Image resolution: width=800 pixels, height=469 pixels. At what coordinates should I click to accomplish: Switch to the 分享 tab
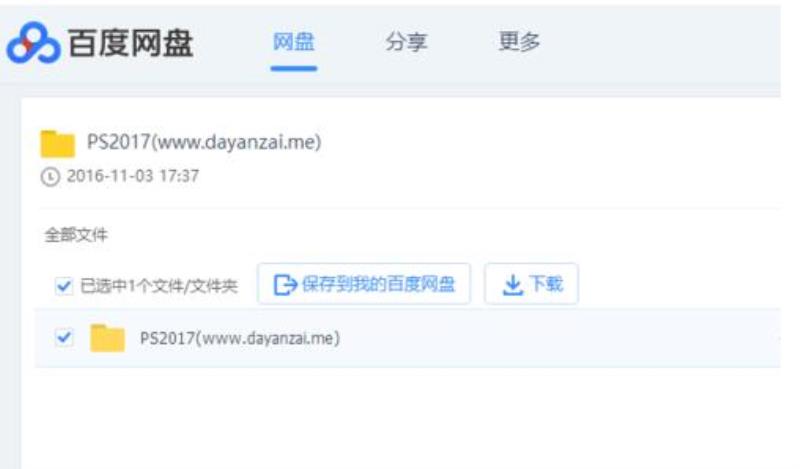coord(406,42)
